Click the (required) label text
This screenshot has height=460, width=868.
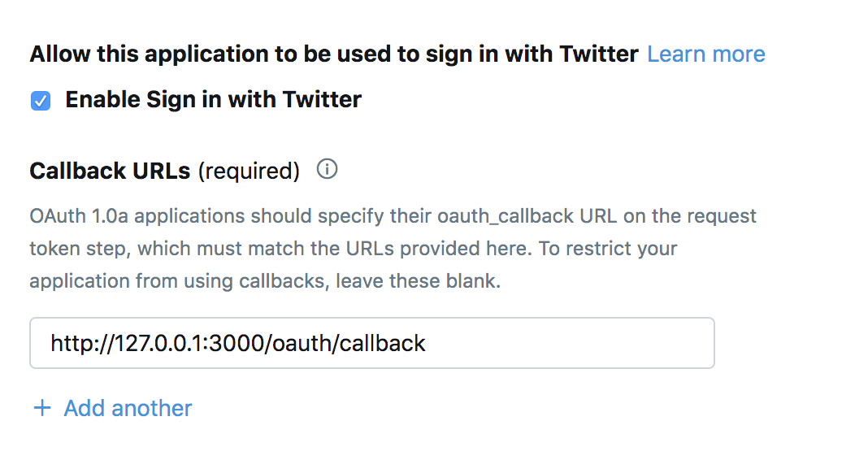click(250, 171)
